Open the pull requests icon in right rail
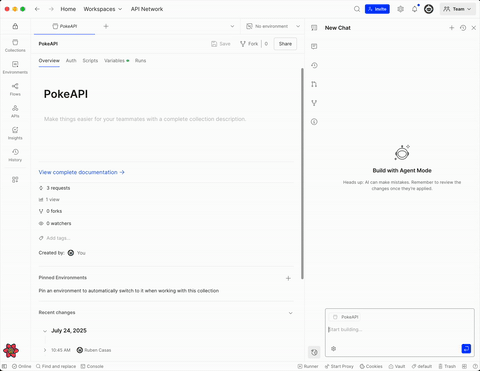This screenshot has width=480, height=371. pos(314,84)
